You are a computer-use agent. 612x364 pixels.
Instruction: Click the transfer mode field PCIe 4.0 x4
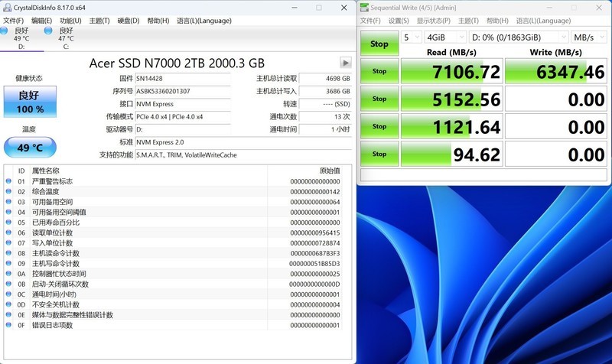click(x=183, y=117)
